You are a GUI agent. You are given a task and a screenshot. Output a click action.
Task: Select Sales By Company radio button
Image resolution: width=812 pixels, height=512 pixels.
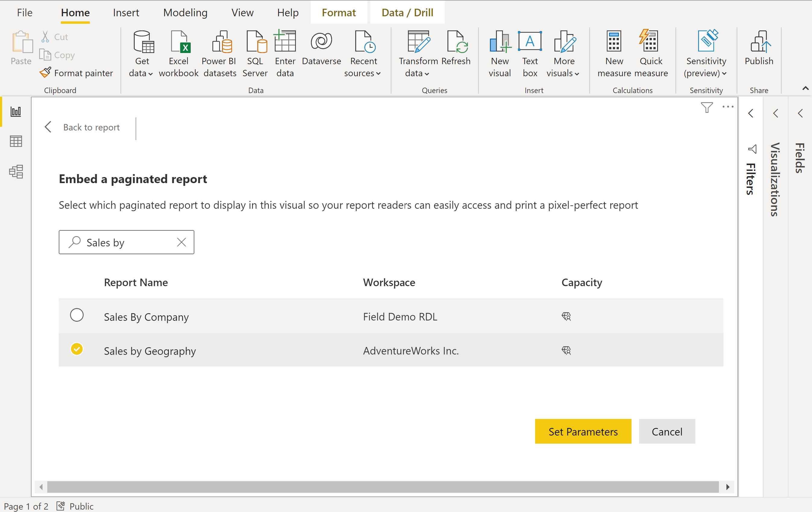[77, 316]
